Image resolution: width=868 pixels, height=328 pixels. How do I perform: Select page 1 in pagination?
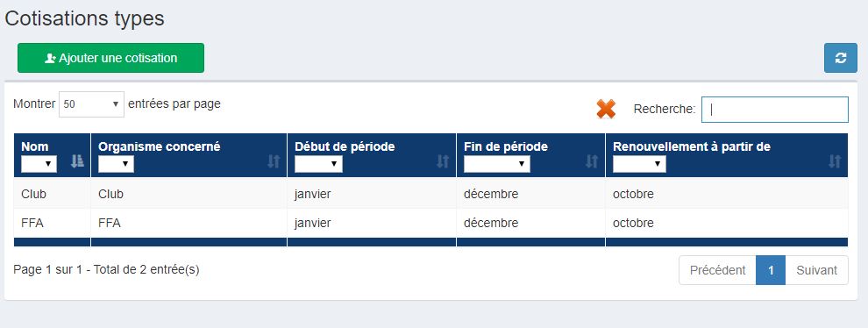coord(771,270)
